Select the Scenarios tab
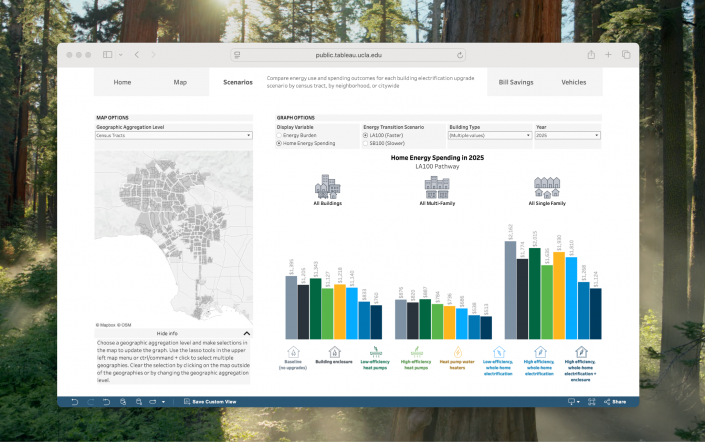Image resolution: width=705 pixels, height=442 pixels. tap(238, 82)
